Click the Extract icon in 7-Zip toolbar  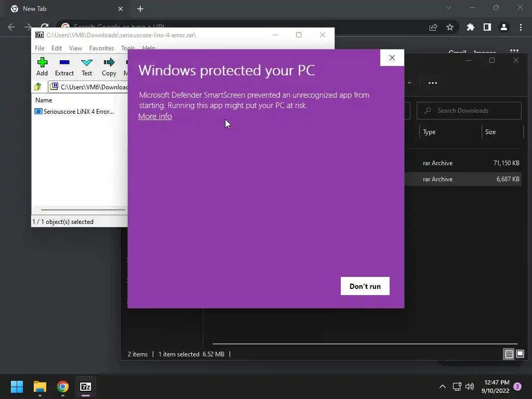pos(64,66)
